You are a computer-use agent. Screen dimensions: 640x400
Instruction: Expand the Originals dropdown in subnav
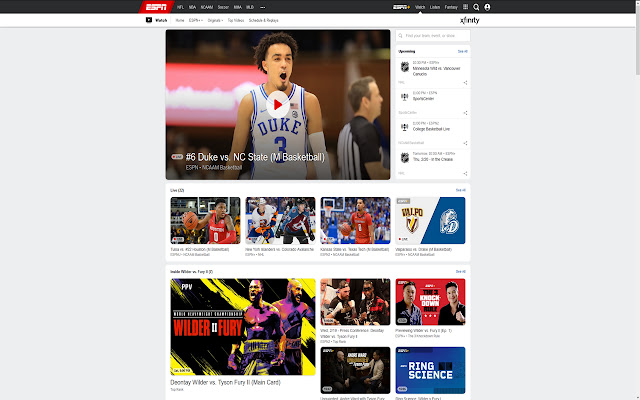215,20
